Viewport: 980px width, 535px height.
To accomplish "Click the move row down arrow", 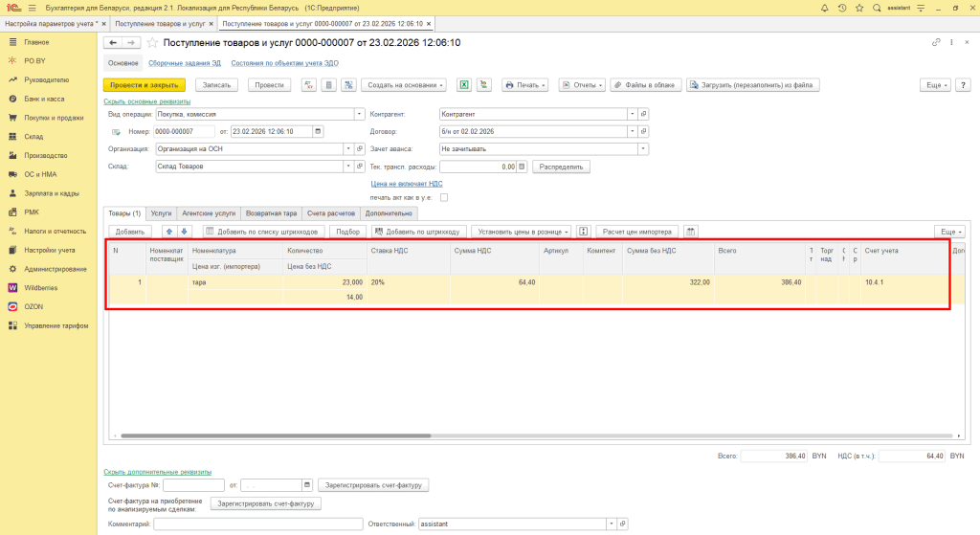I will [x=185, y=232].
